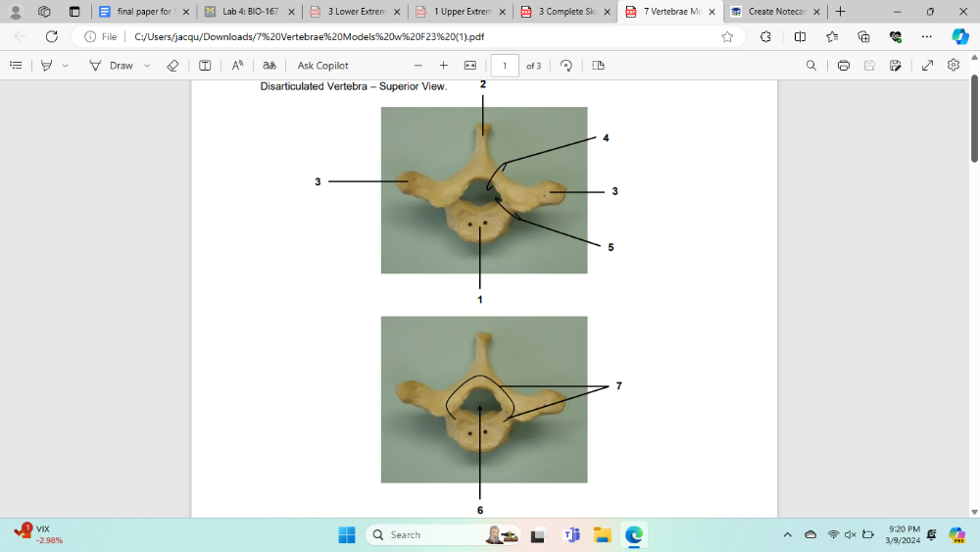
Task: Open the PDF search magnifier
Action: [x=810, y=66]
